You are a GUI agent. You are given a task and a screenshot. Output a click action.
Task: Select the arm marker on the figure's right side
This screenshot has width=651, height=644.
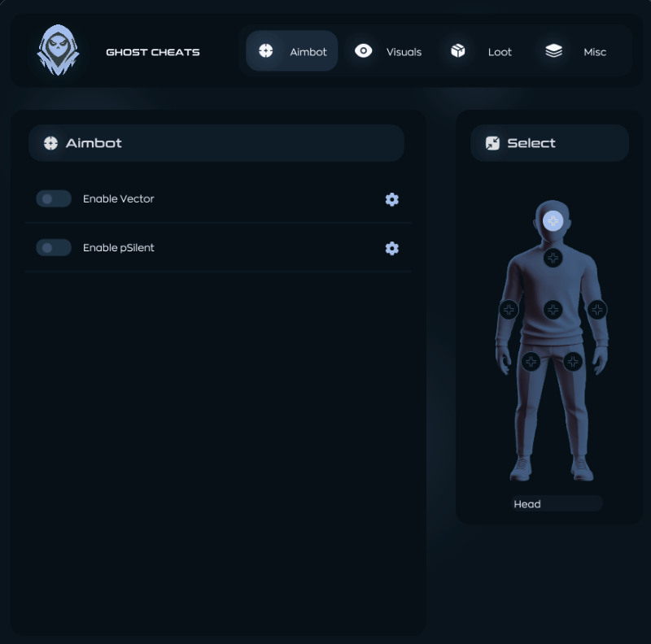[x=597, y=309]
